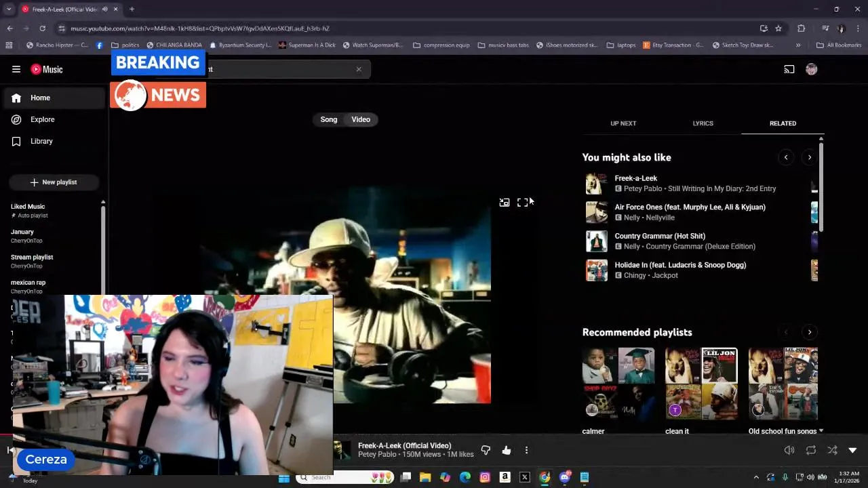868x488 pixels.
Task: Open the Windows Start menu
Action: [x=284, y=477]
